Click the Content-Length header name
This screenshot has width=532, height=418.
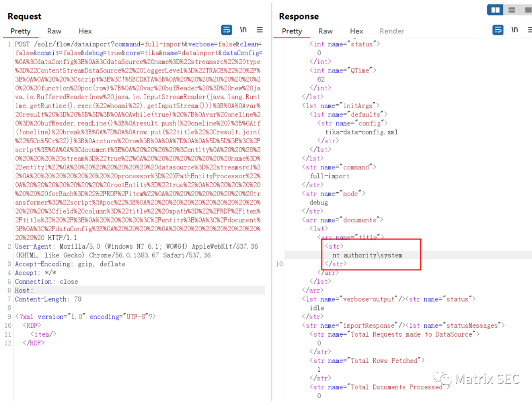42,299
